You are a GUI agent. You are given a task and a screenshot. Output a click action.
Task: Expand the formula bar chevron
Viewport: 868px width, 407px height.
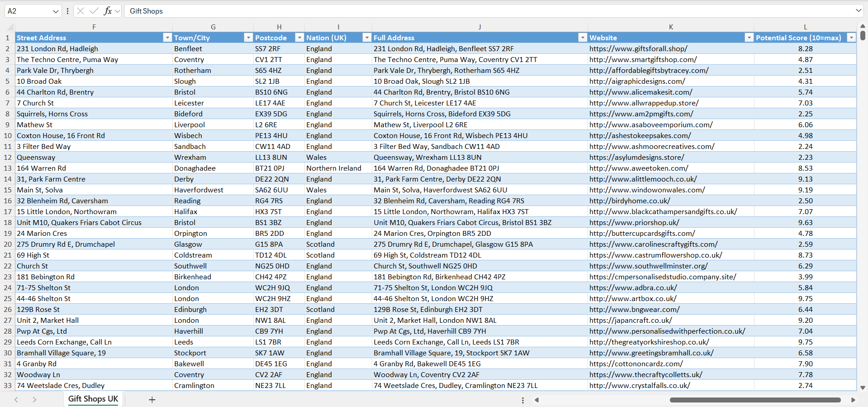point(859,10)
